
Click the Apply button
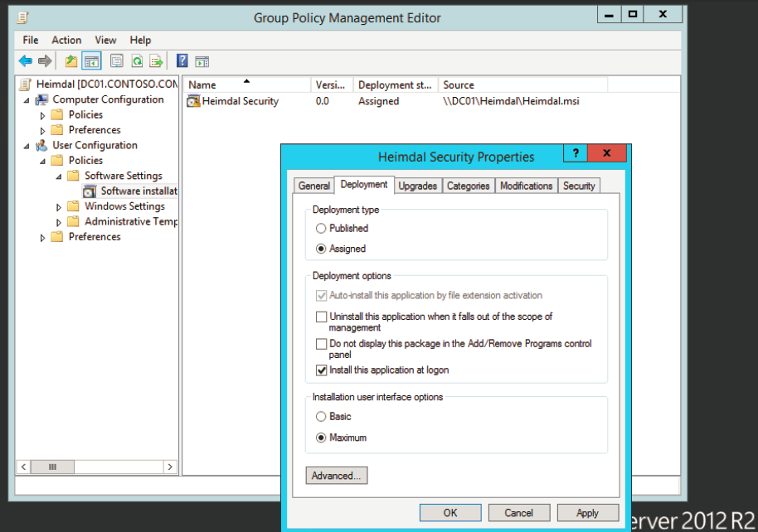588,513
